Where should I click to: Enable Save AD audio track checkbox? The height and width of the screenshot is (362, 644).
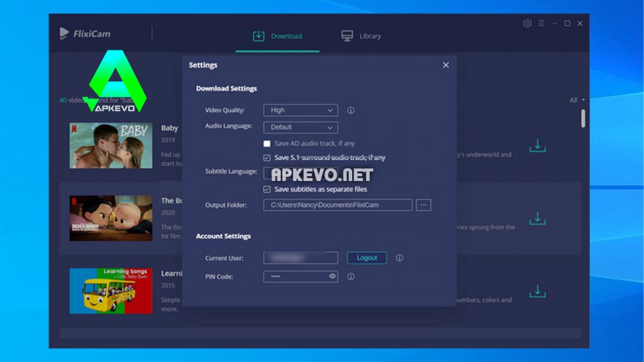(267, 144)
